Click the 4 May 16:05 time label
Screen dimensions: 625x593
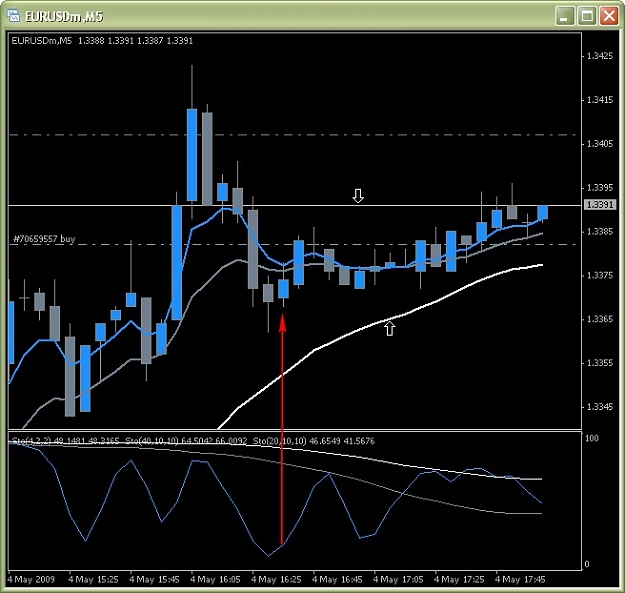(x=215, y=579)
